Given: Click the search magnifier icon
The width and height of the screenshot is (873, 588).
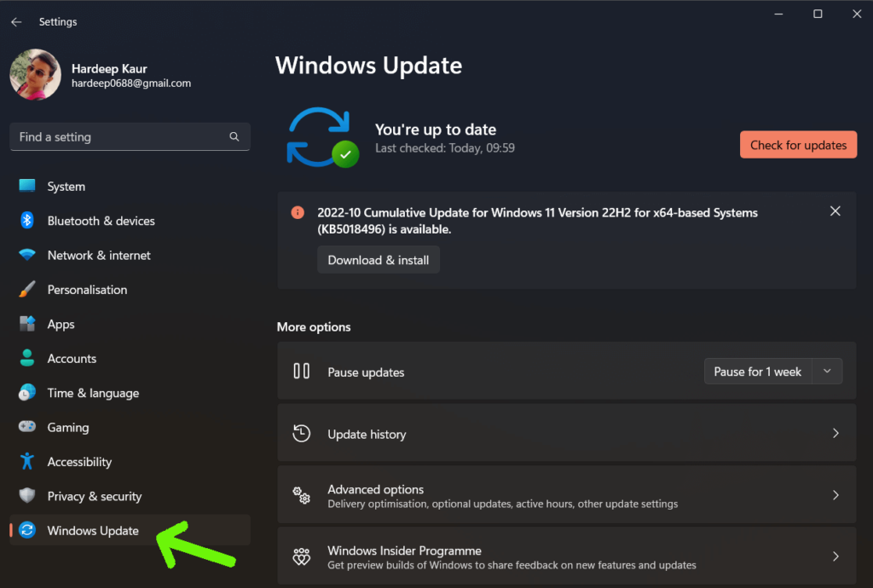Looking at the screenshot, I should point(234,137).
